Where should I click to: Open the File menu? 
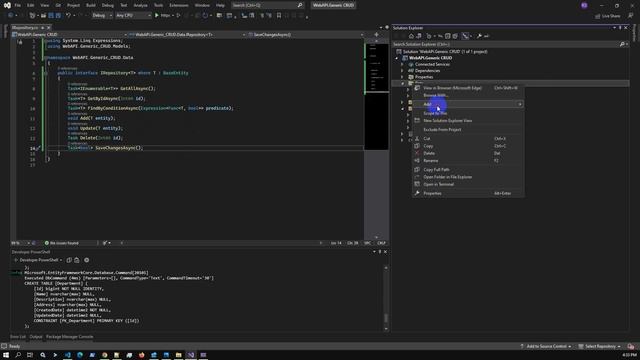click(17, 5)
